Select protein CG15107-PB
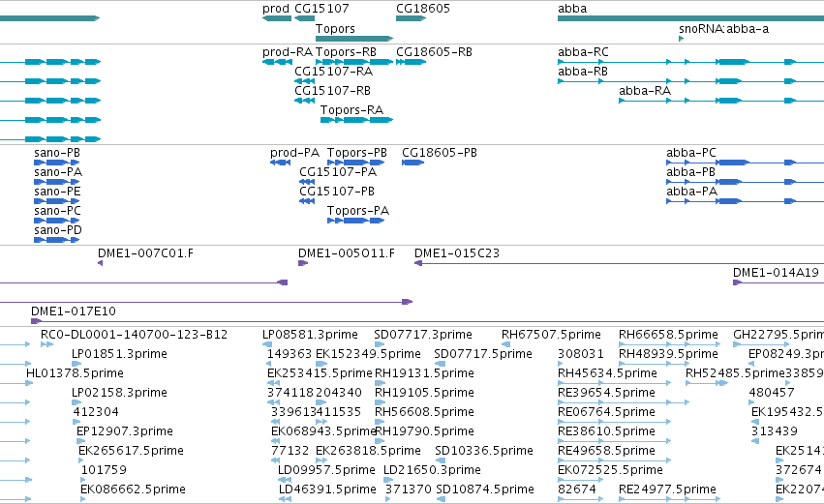824x504 pixels. pyautogui.click(x=307, y=201)
